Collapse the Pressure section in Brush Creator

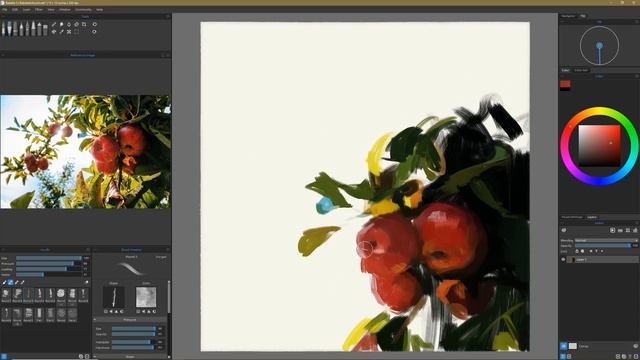[95, 320]
